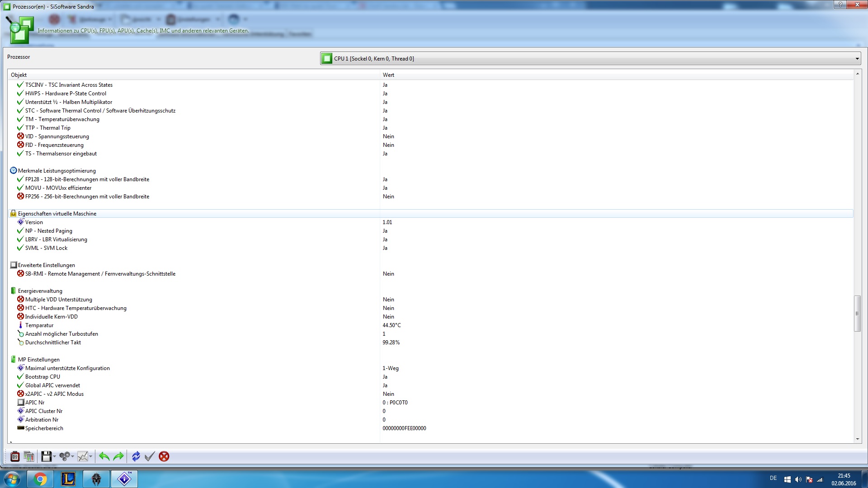Select the Merkmale Leistungsoptimierung section header

pos(57,171)
